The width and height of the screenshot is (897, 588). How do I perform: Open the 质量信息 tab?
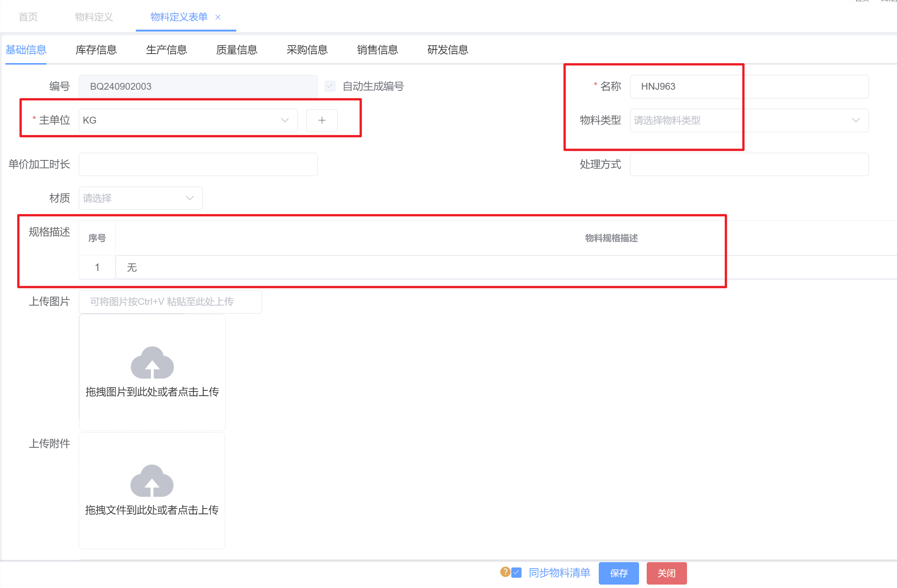click(x=237, y=50)
